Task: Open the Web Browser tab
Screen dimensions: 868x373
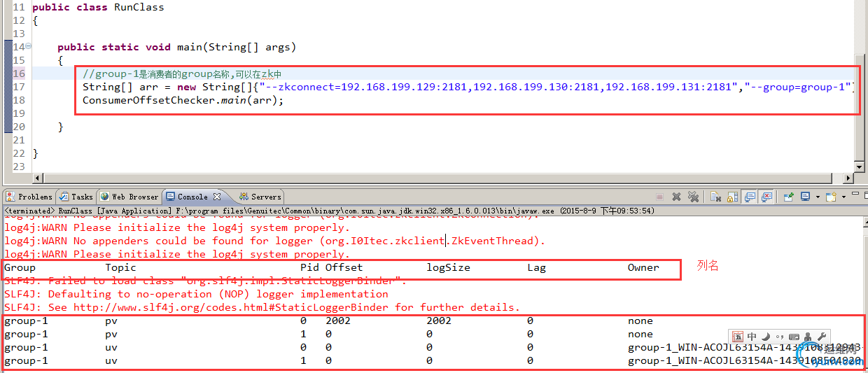Action: [x=129, y=197]
